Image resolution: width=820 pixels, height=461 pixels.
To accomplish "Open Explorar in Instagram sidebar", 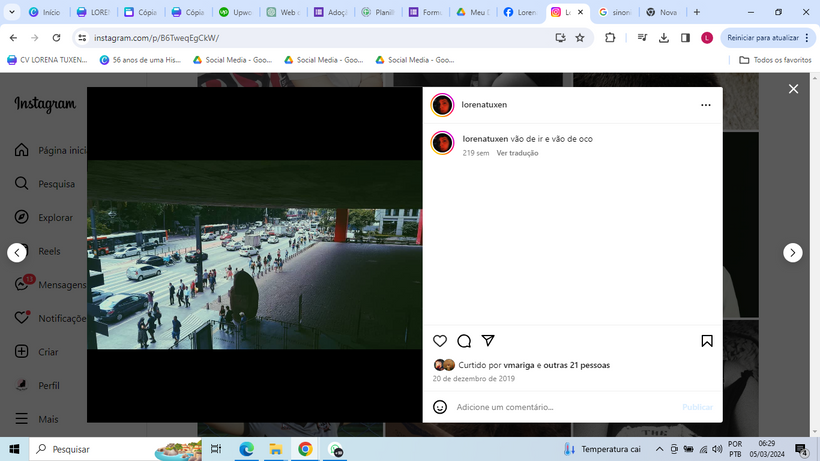I will click(x=44, y=217).
